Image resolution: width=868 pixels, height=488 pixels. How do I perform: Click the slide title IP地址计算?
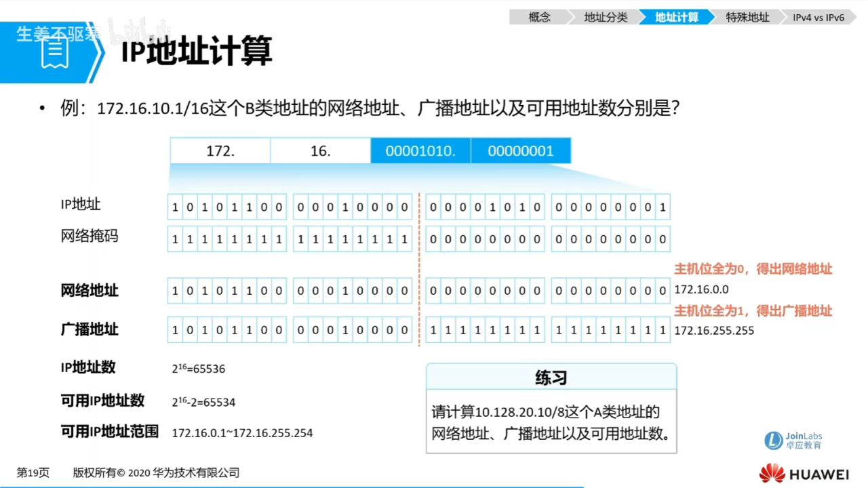point(197,52)
